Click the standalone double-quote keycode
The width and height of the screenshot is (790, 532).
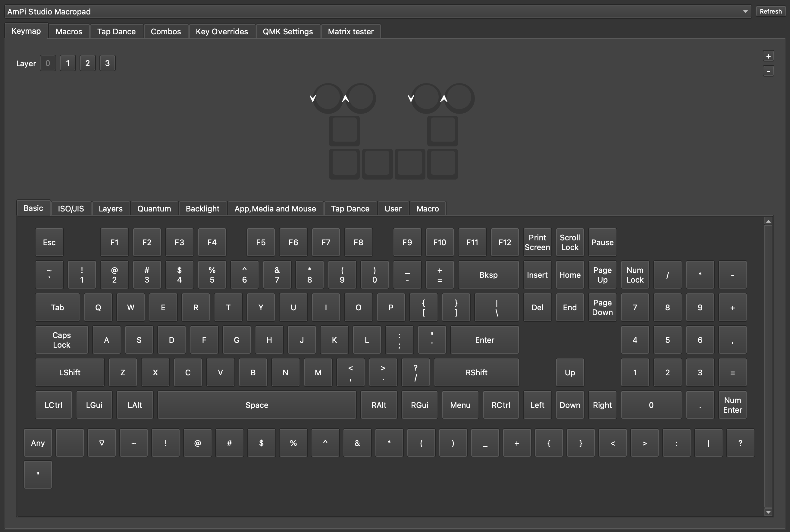pos(38,475)
